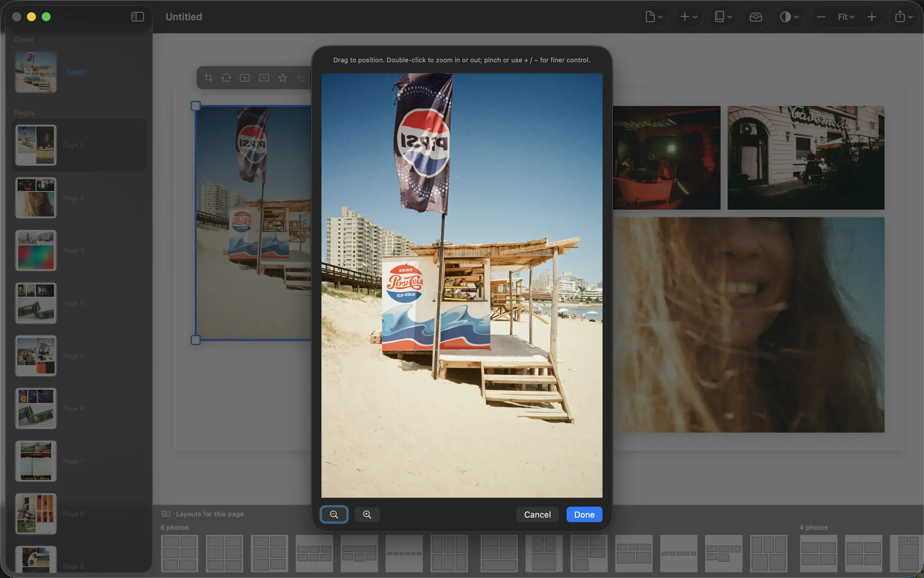Click the Pepsi flag photo frame on the page
The image size is (924, 578).
[x=253, y=223]
